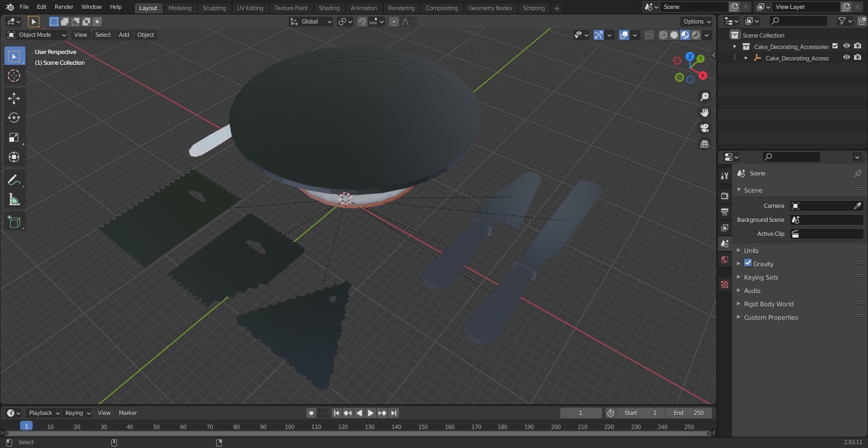The width and height of the screenshot is (868, 448).
Task: Expand the Keying Sets panel
Action: (761, 277)
